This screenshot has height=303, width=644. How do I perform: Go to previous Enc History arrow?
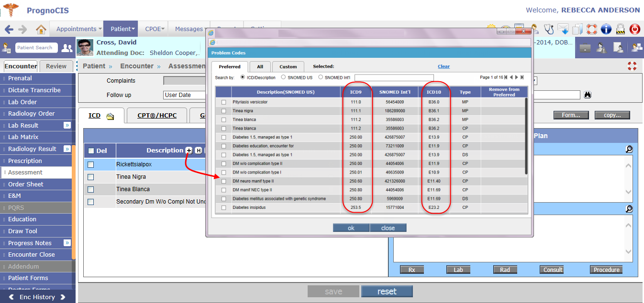pyautogui.click(x=11, y=297)
